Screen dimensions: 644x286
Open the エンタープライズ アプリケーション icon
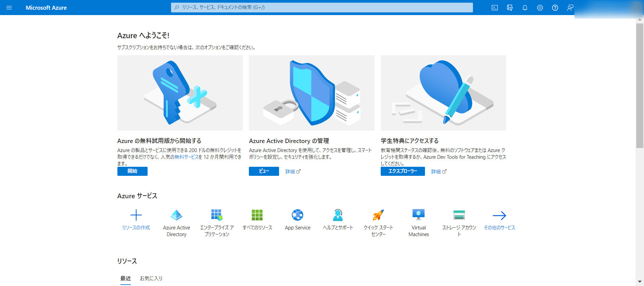[217, 215]
